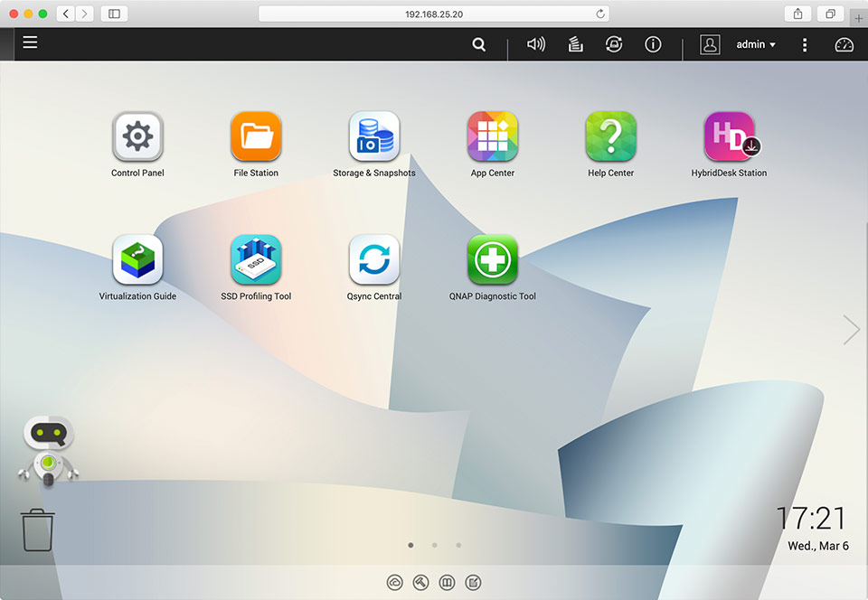Open the Qboost robot assistant
Viewport: 868px width, 600px height.
(x=48, y=451)
